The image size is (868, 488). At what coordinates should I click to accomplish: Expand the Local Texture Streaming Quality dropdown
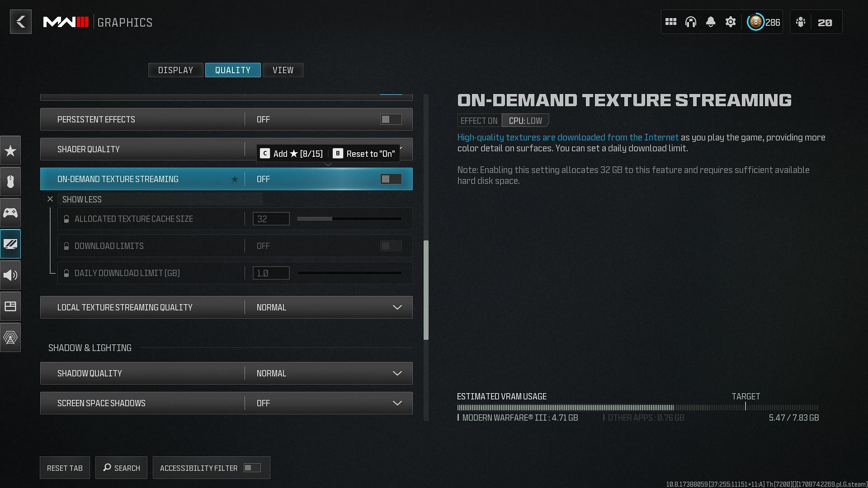click(397, 307)
